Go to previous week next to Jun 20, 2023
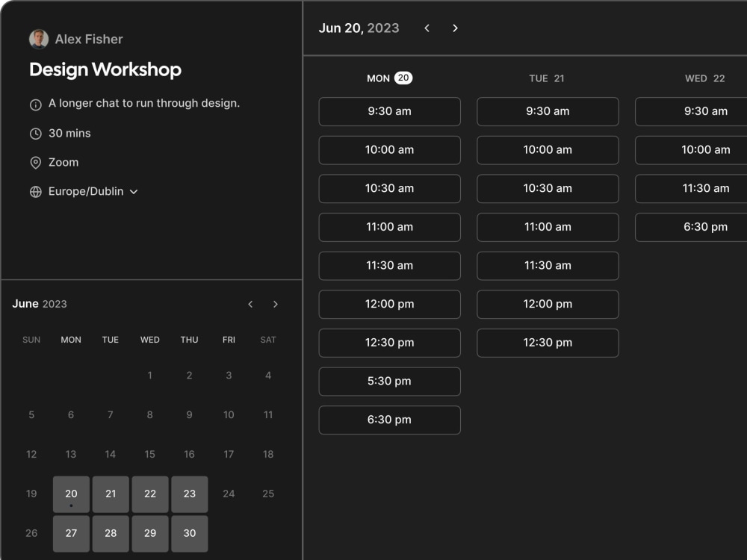The image size is (747, 560). [427, 28]
